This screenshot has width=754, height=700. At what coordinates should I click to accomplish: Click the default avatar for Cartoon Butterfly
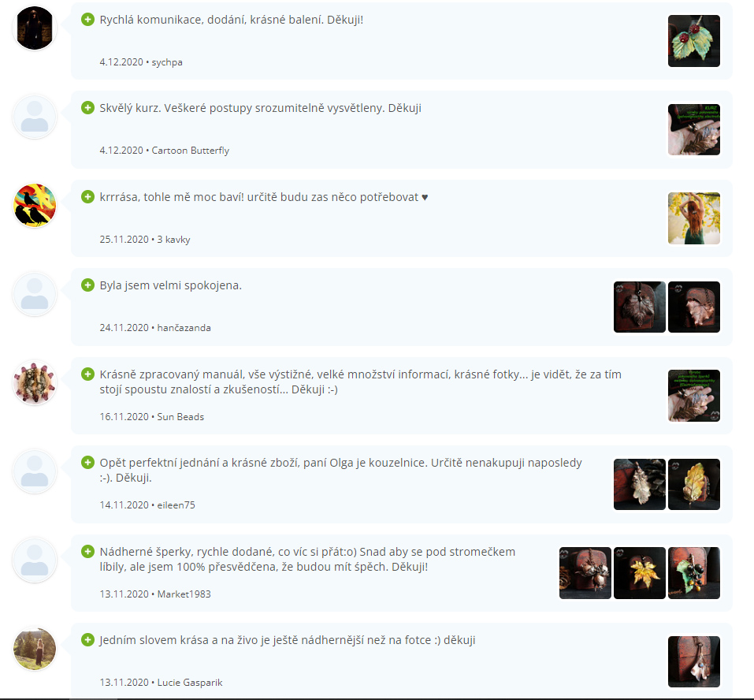(35, 117)
